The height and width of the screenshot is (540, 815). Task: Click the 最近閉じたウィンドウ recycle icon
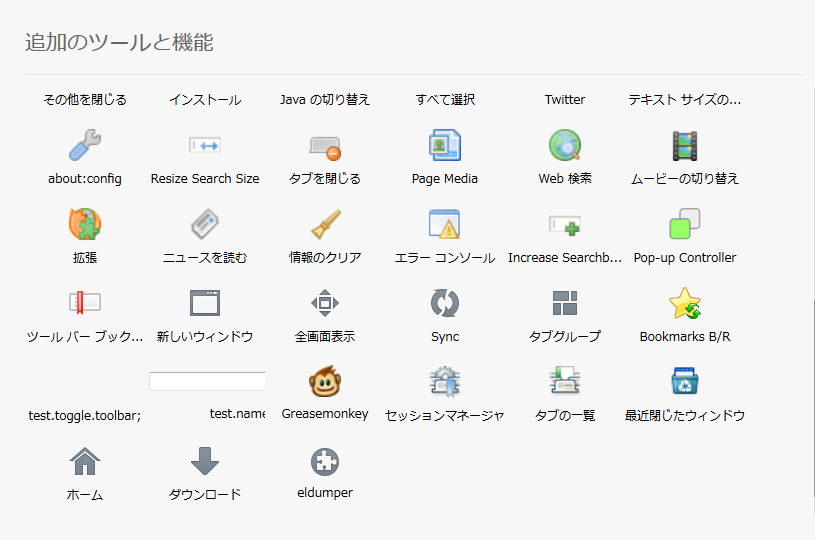click(x=685, y=381)
